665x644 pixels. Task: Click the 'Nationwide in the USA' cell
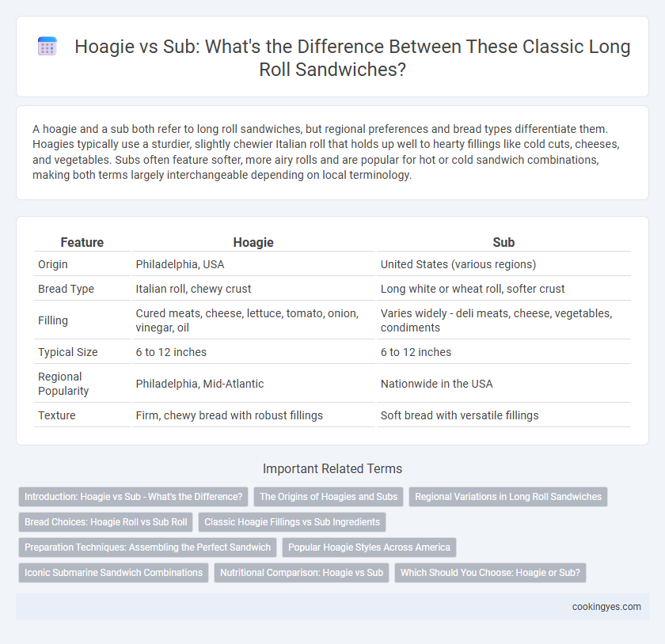tap(436, 384)
